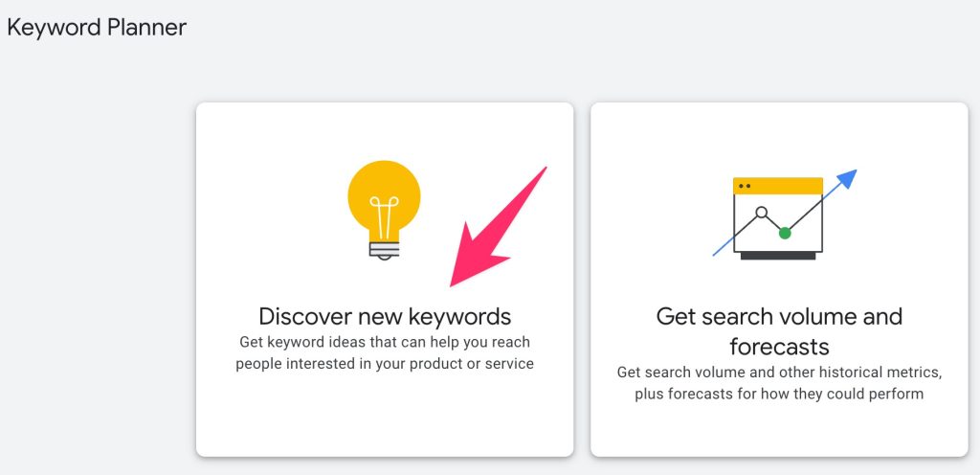Click the blue upward trend arrow

click(846, 178)
